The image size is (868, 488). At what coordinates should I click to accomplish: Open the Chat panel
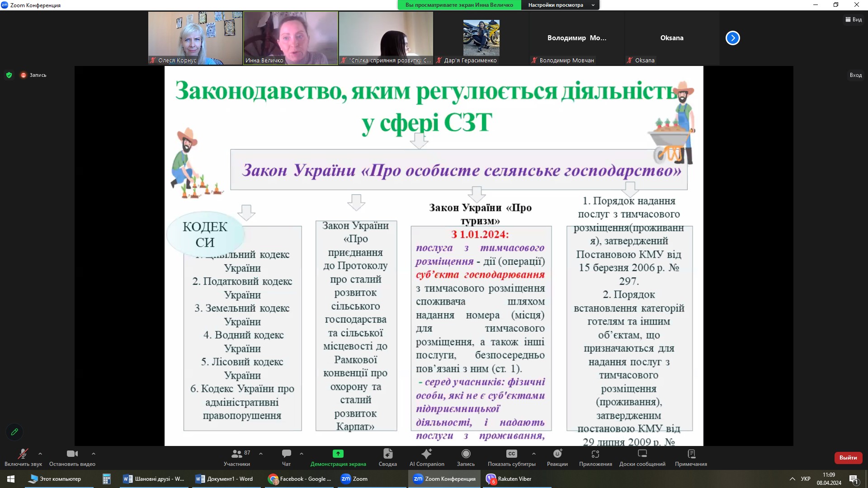click(286, 454)
